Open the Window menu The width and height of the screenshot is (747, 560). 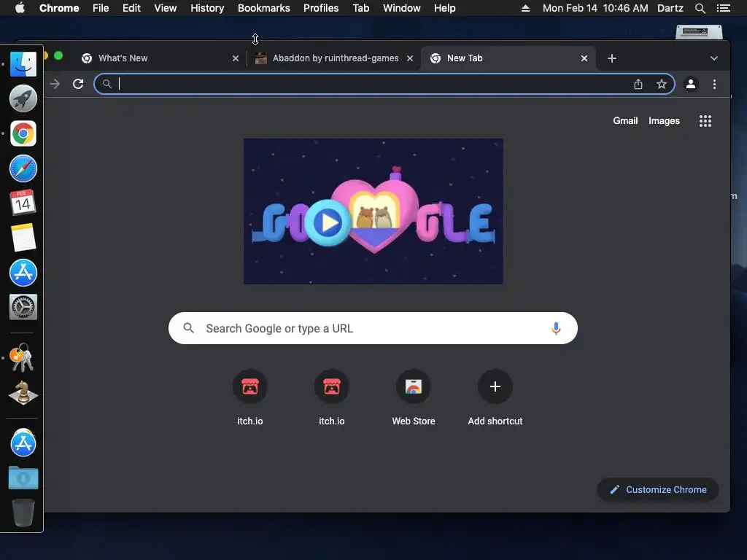point(402,8)
